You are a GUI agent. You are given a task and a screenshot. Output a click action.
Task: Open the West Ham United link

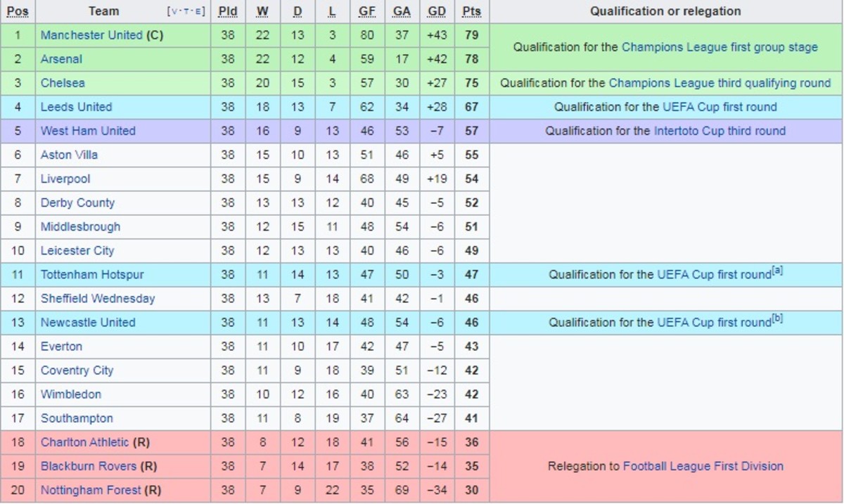pos(88,131)
